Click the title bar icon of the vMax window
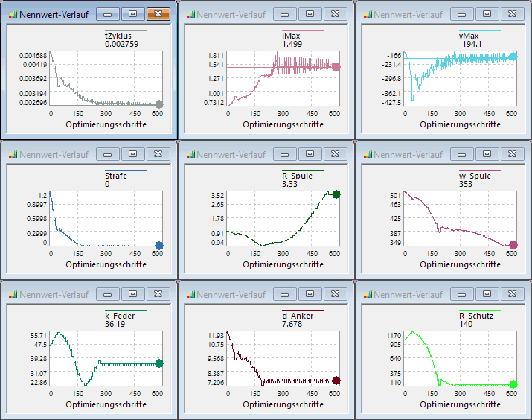The image size is (532, 420). (x=366, y=14)
